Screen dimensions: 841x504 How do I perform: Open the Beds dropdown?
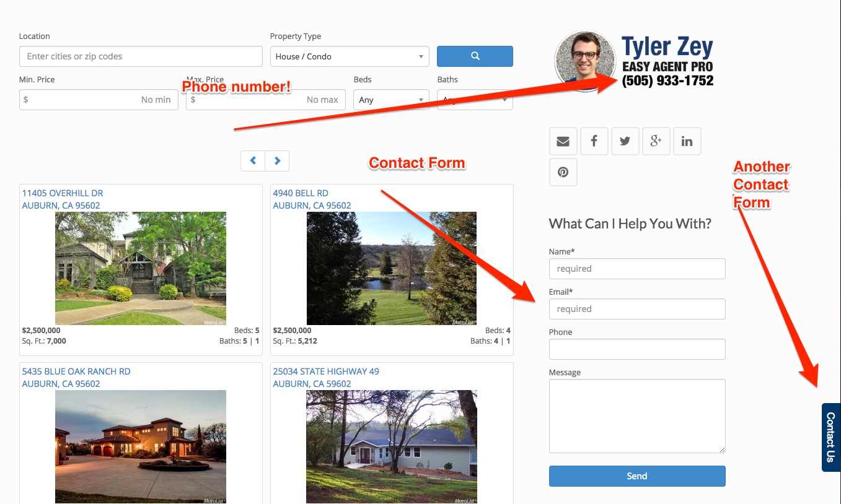click(391, 100)
